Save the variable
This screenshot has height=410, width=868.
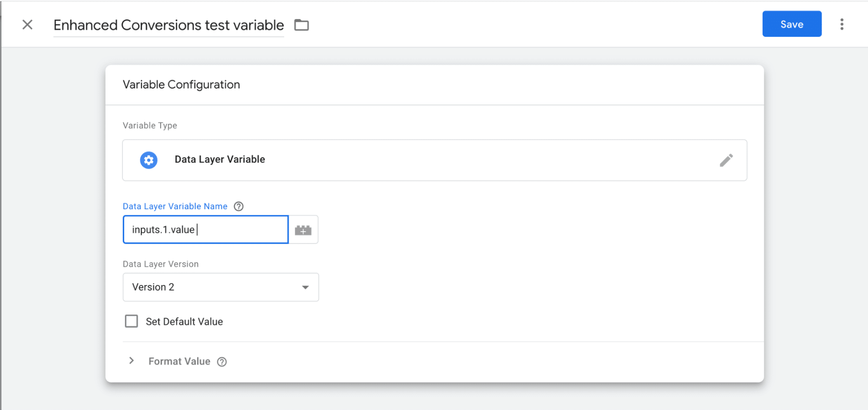[x=791, y=24]
